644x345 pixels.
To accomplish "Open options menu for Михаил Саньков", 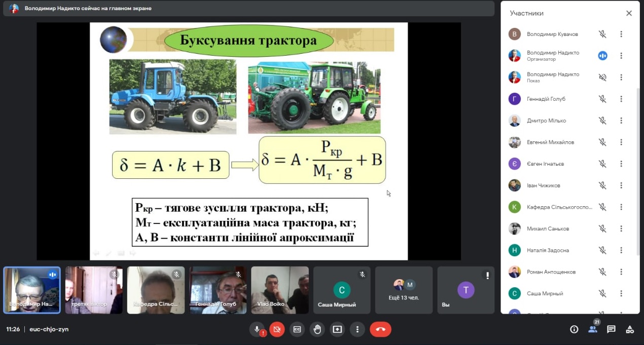I will [x=621, y=228].
